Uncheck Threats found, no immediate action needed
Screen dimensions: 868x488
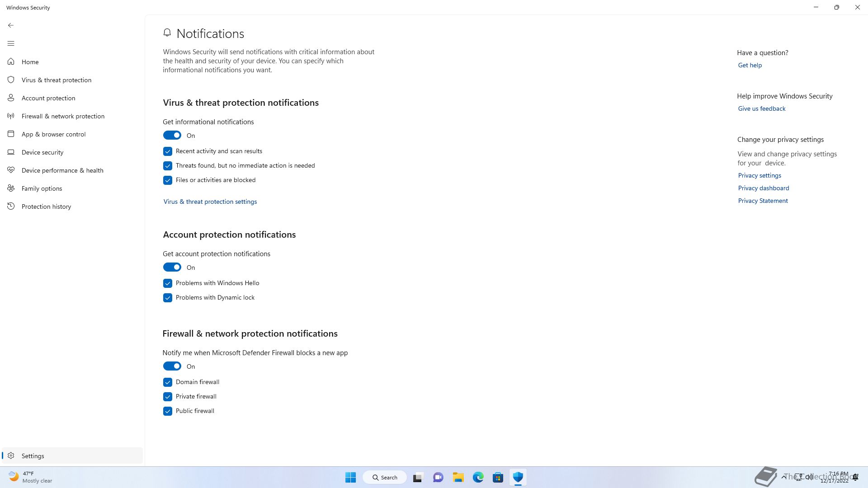pos(168,165)
